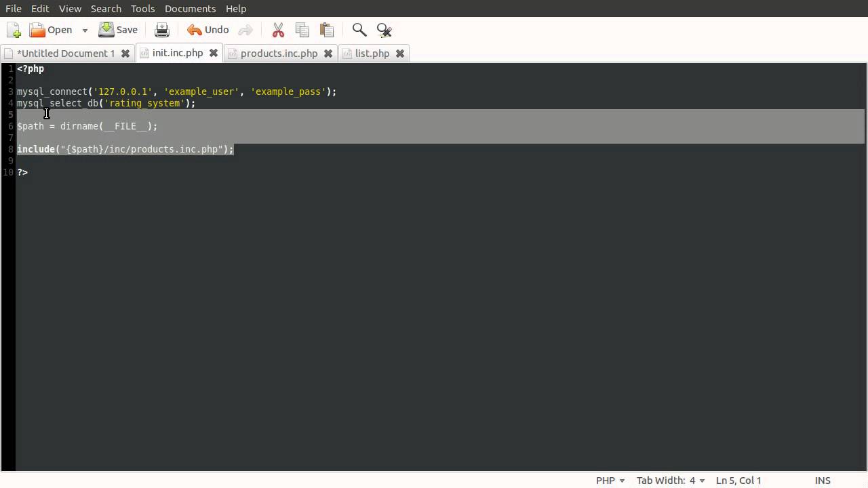Click the include products.inc.php line
This screenshot has width=868, height=488.
coord(125,149)
